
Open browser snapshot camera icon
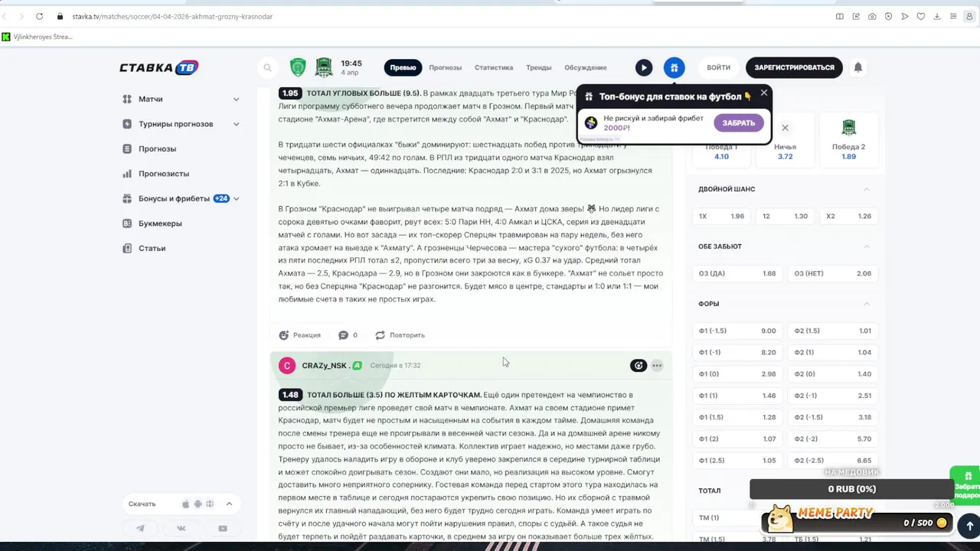[872, 16]
